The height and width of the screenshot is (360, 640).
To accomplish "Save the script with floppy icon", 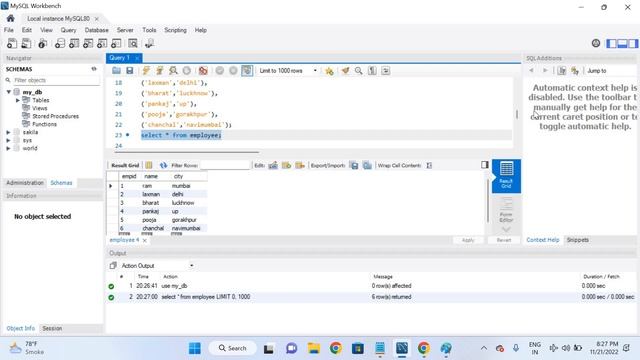I will 130,71.
